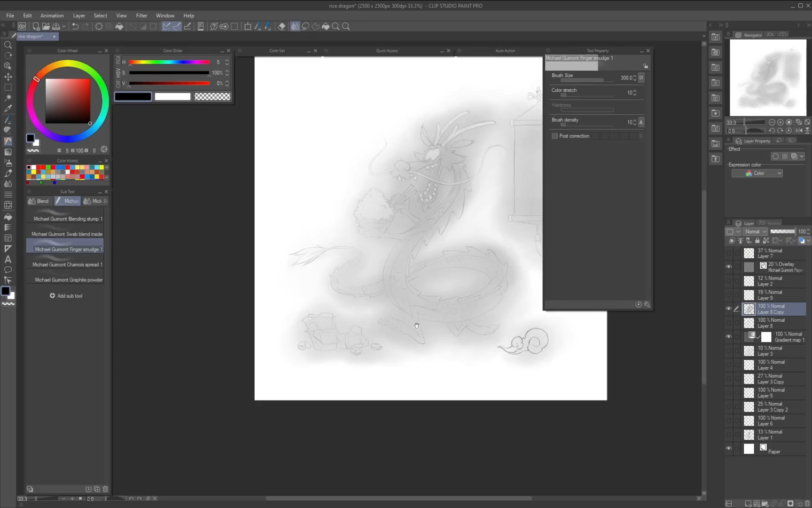Select the Fill bucket tool in tool palette
This screenshot has width=812, height=508.
8,217
